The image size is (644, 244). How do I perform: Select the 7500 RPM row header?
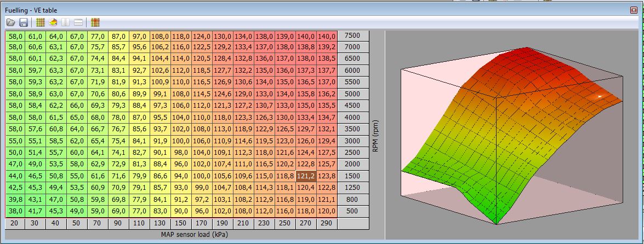352,36
